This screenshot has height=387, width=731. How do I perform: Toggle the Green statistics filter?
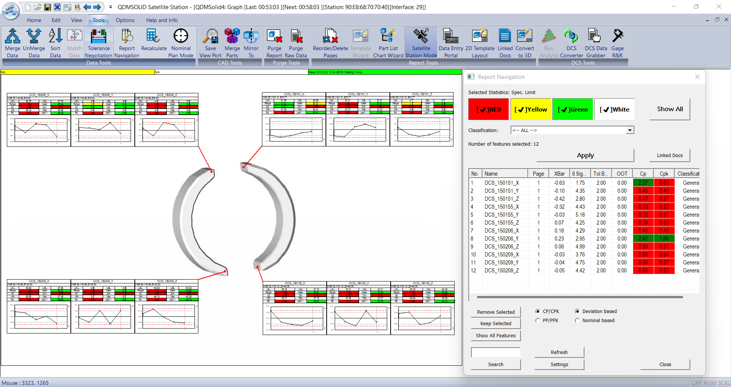tap(572, 110)
